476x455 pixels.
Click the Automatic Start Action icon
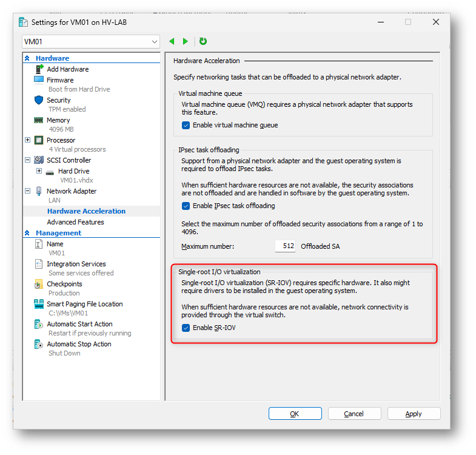tap(39, 324)
